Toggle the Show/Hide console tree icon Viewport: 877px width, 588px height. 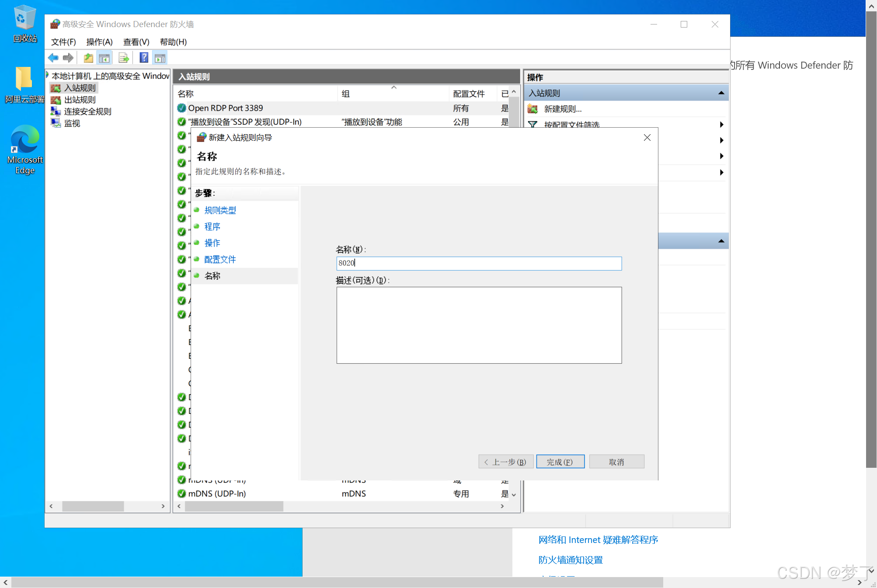104,58
